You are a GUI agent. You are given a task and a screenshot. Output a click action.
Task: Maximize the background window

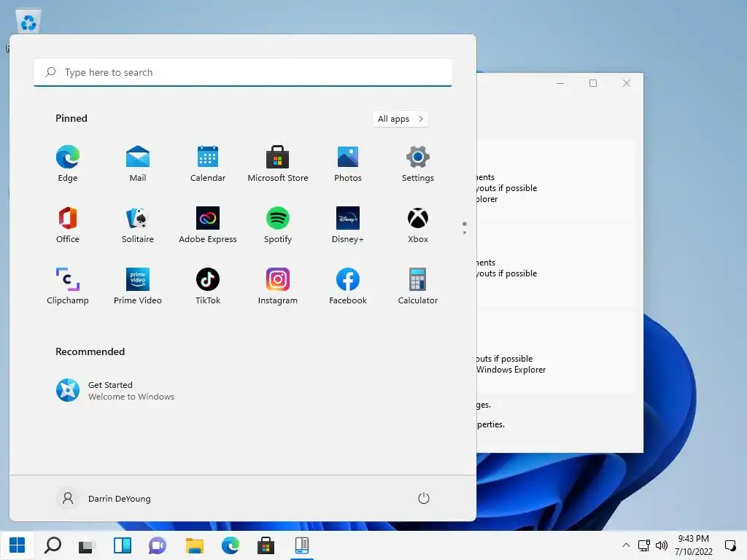click(x=593, y=83)
